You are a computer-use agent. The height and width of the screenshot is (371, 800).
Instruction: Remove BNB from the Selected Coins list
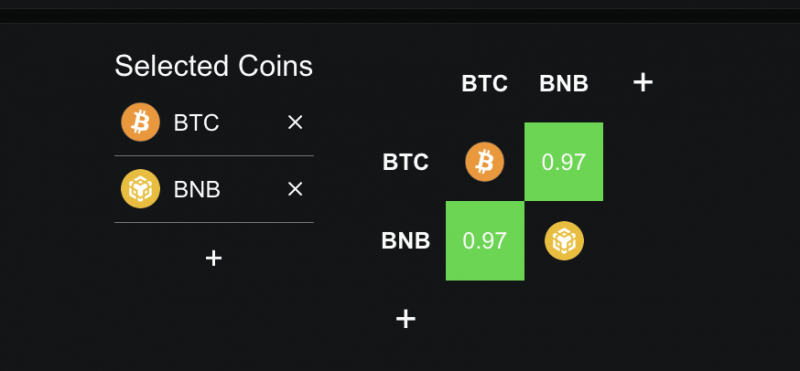(x=295, y=189)
